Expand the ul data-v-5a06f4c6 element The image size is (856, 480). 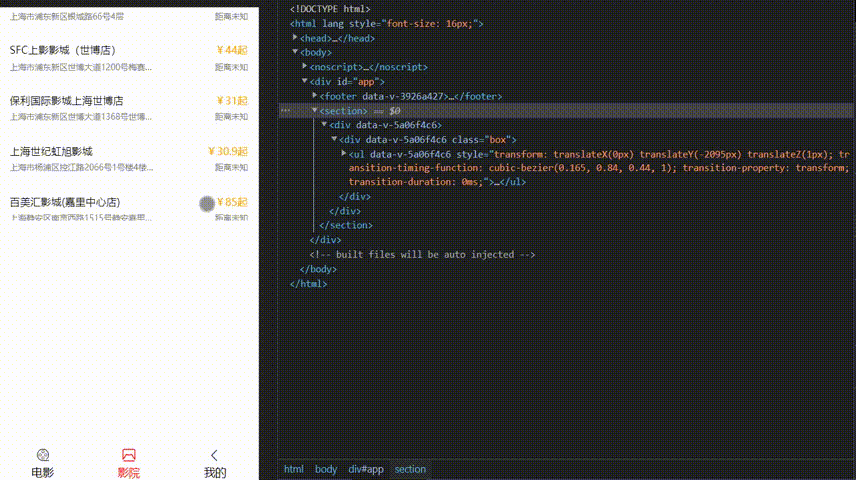point(344,154)
